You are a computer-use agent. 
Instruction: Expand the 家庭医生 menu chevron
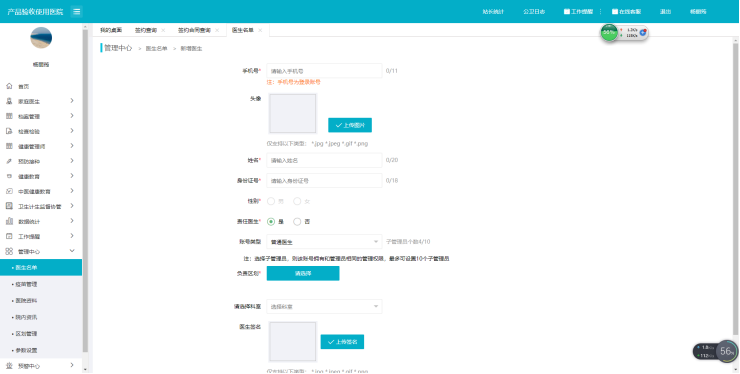click(72, 101)
